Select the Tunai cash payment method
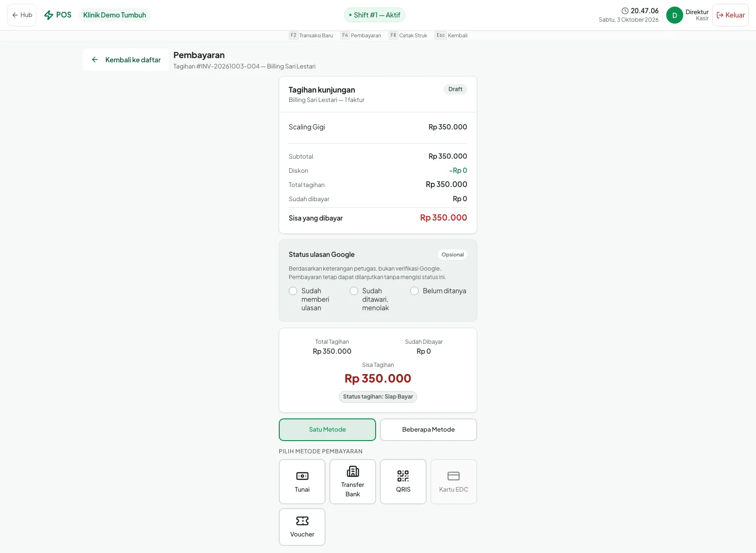The image size is (756, 553). (x=302, y=482)
